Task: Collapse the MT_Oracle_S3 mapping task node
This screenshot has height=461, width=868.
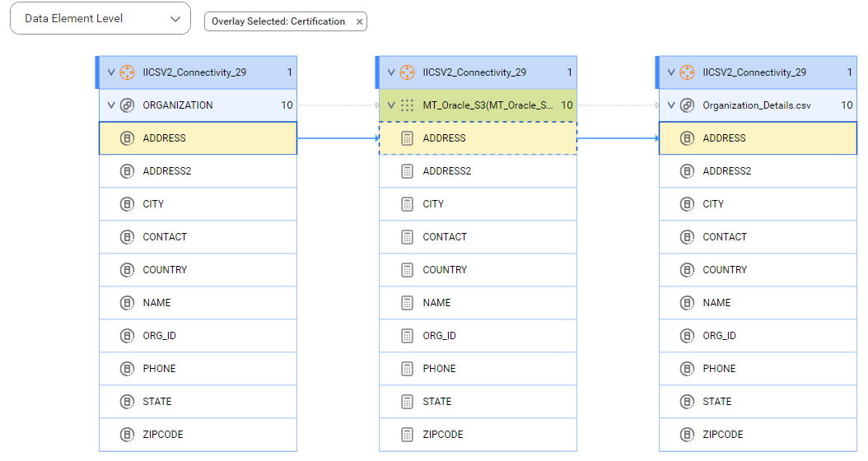Action: tap(391, 105)
